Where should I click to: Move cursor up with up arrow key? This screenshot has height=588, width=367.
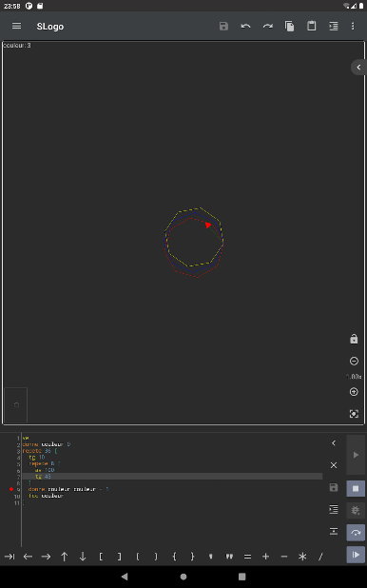[64, 557]
